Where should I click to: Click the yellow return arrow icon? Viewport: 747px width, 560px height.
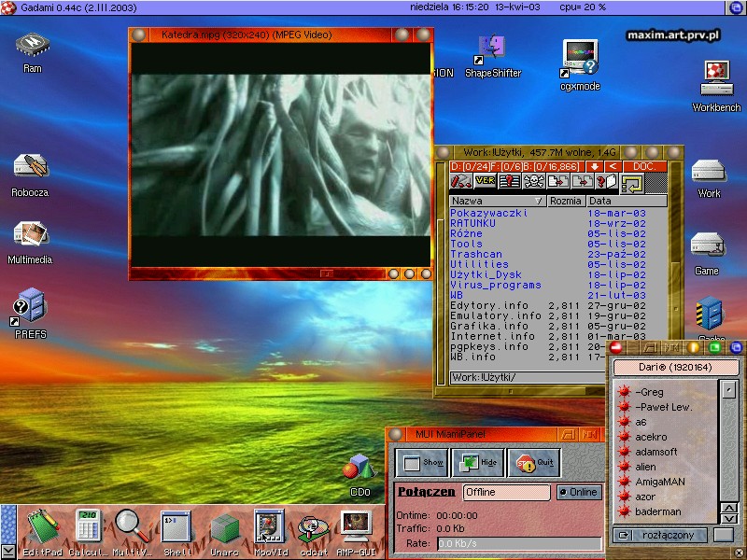(632, 183)
